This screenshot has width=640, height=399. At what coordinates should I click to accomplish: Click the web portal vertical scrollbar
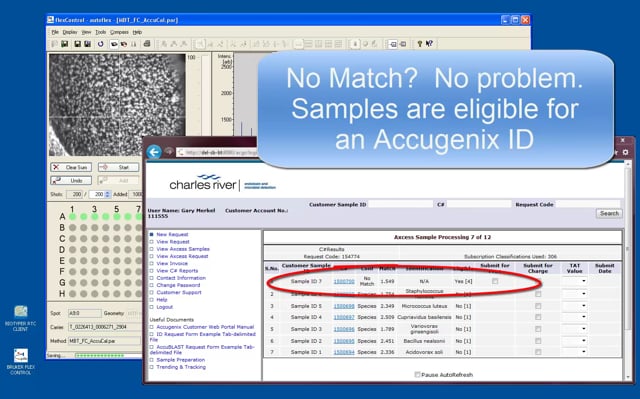click(629, 271)
